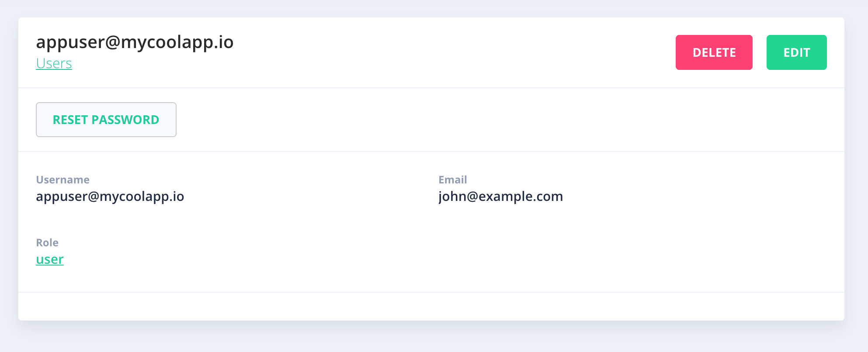
Task: View the assigned role named user
Action: [50, 259]
